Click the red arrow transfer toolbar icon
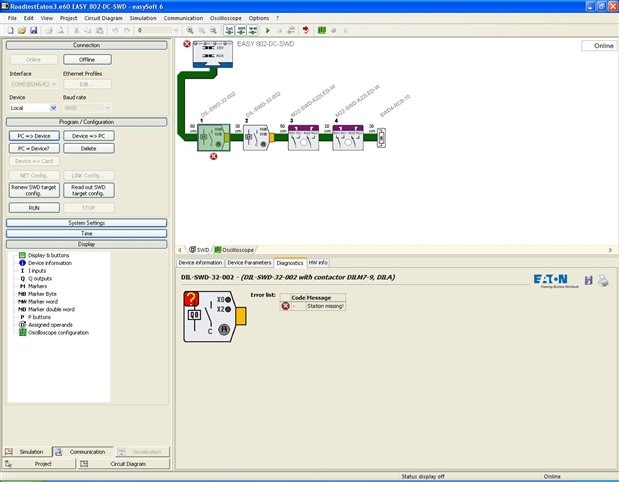This screenshot has width=619, height=482. click(x=306, y=30)
